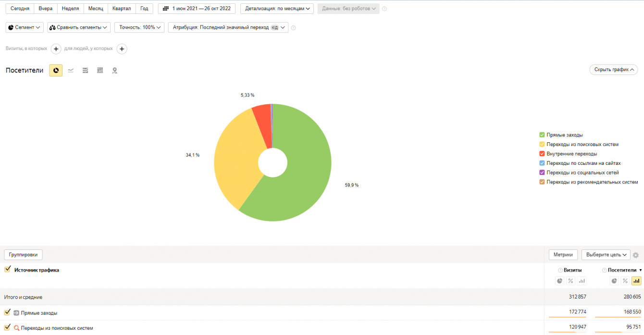Select the Квартал period tab
Image resolution: width=644 pixels, height=335 pixels.
tap(122, 9)
